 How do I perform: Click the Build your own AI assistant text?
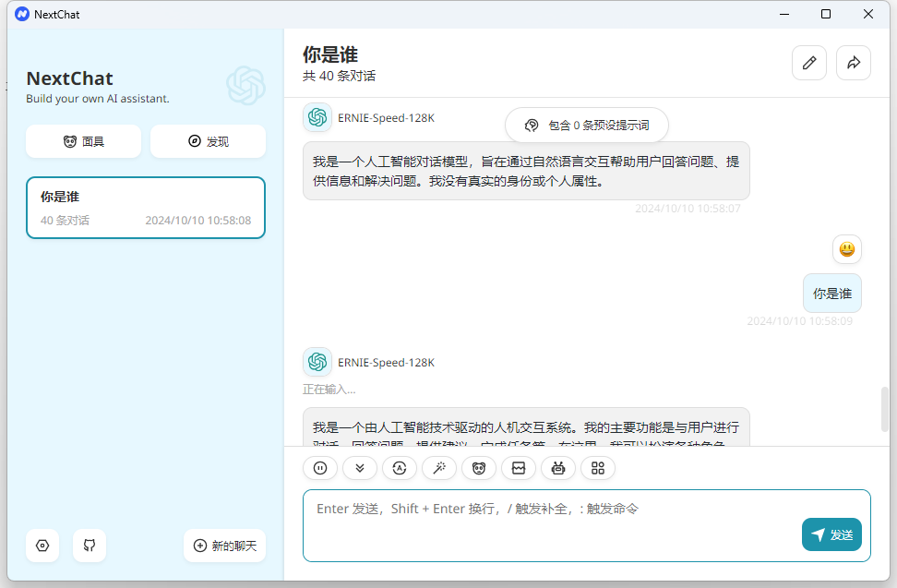[x=98, y=99]
